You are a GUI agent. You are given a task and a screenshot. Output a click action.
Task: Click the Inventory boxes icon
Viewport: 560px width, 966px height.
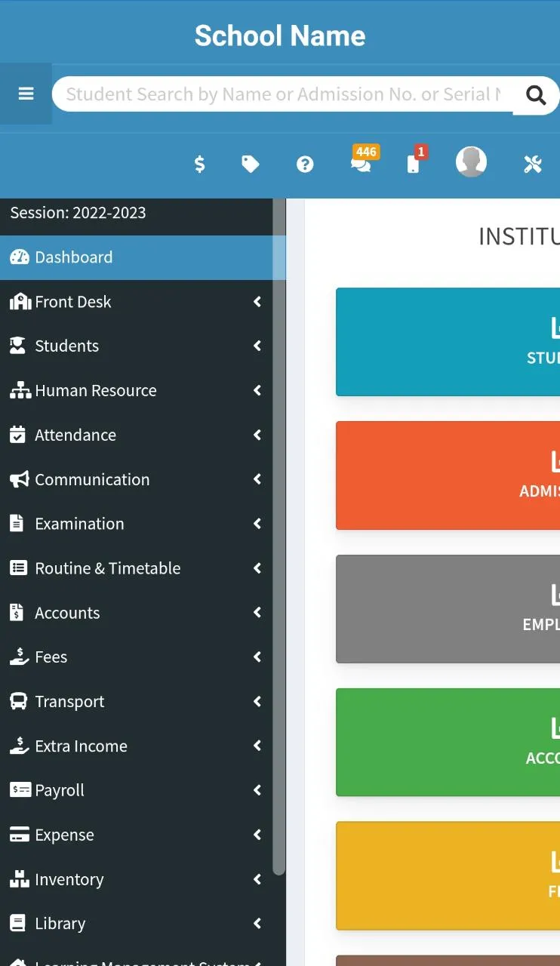pos(19,879)
